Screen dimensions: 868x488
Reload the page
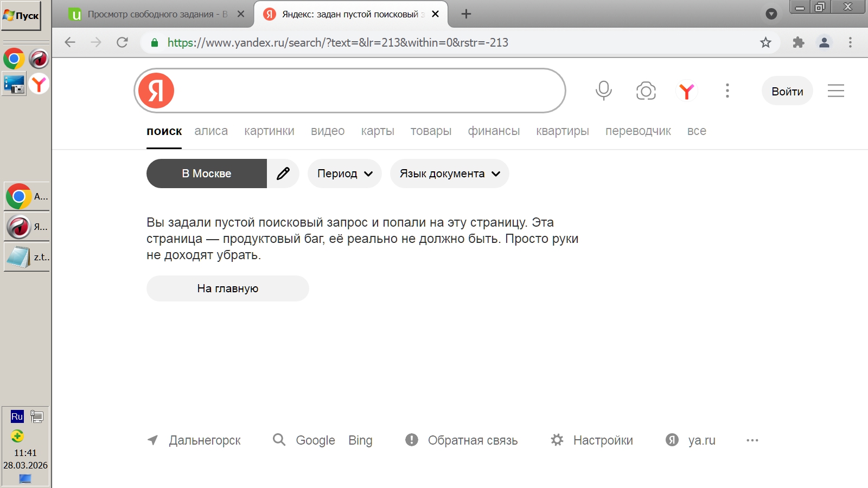tap(122, 42)
